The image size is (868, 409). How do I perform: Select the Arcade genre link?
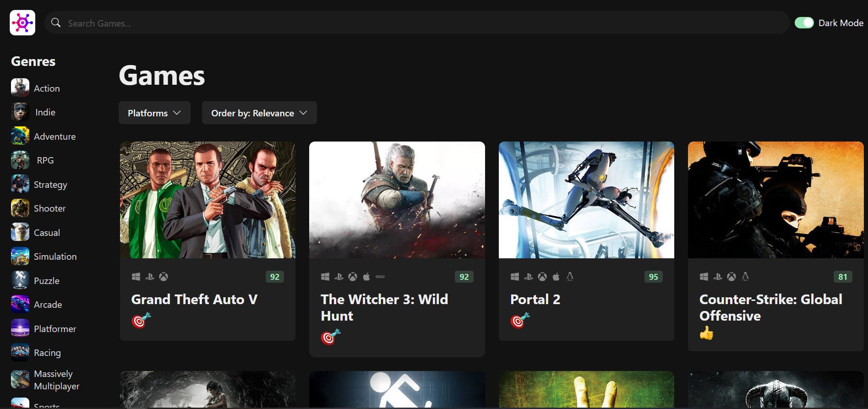click(x=48, y=305)
